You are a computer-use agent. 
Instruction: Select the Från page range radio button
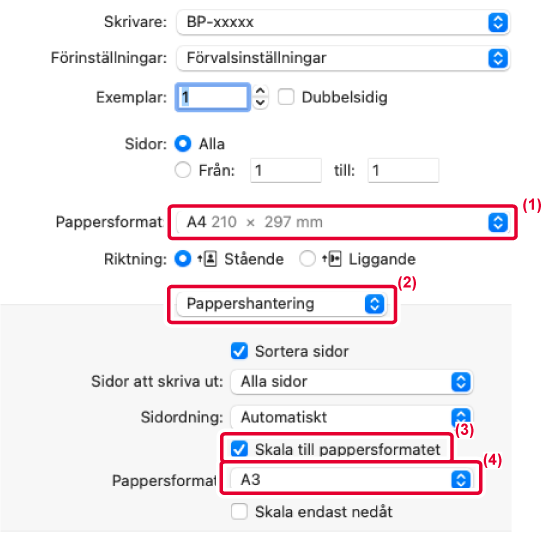click(183, 170)
